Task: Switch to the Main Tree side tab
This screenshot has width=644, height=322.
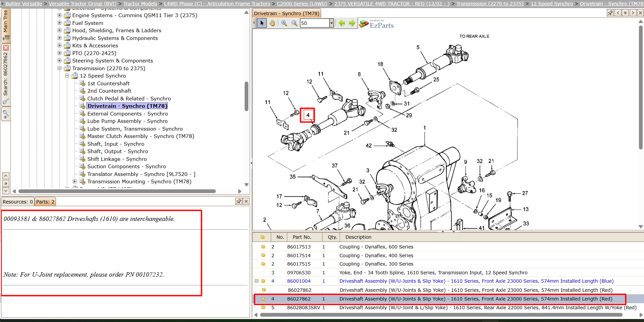Action: click(x=6, y=26)
